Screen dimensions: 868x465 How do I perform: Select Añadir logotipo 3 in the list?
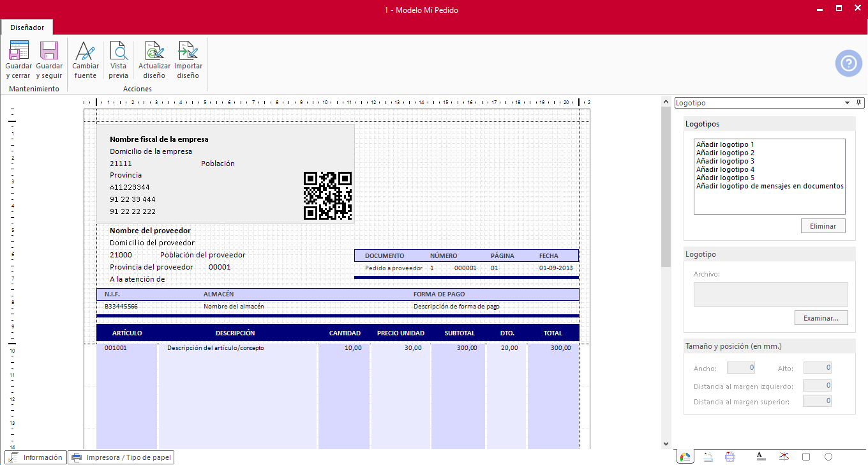coord(725,162)
